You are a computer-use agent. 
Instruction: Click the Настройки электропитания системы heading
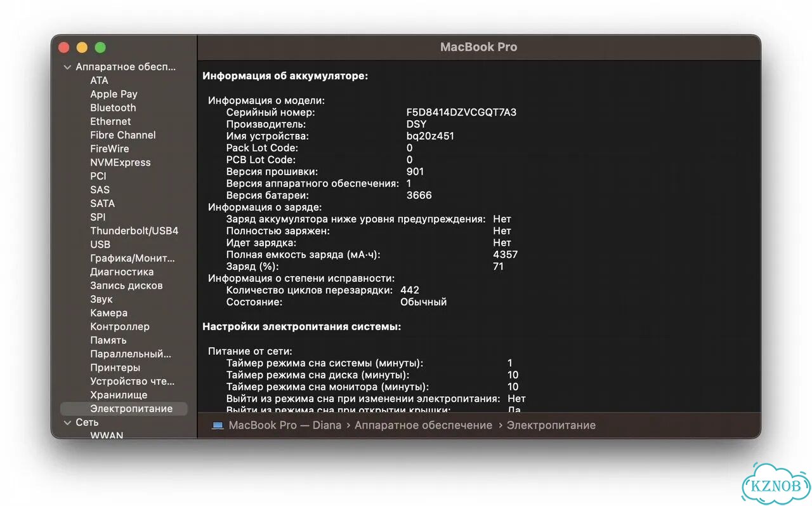(x=301, y=327)
